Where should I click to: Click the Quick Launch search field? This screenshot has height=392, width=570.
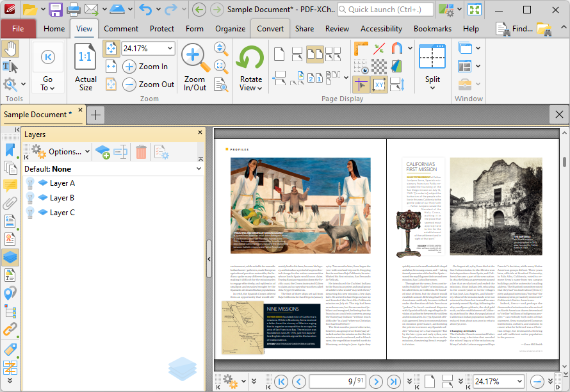click(386, 10)
